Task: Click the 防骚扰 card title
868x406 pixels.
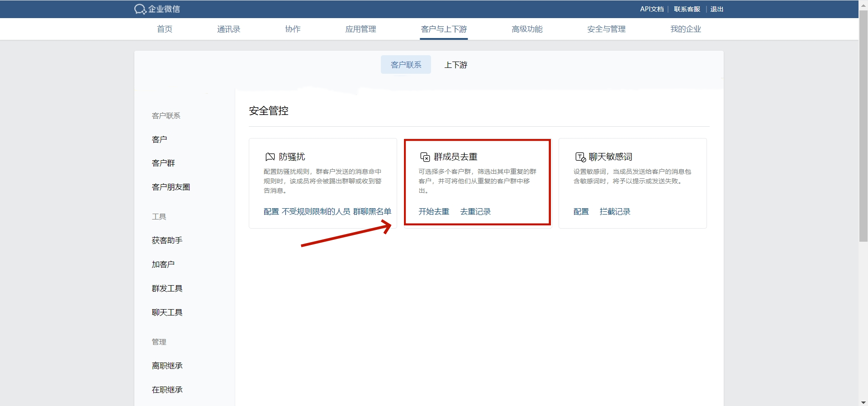Action: [292, 157]
